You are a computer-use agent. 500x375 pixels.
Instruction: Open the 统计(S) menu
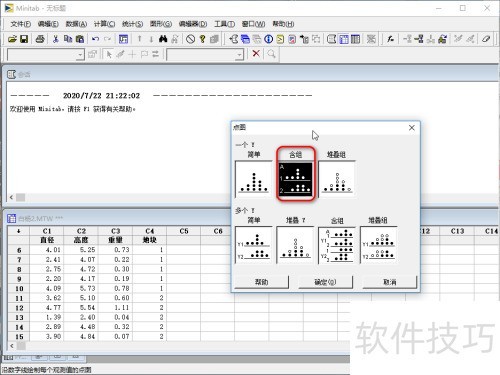click(x=132, y=24)
